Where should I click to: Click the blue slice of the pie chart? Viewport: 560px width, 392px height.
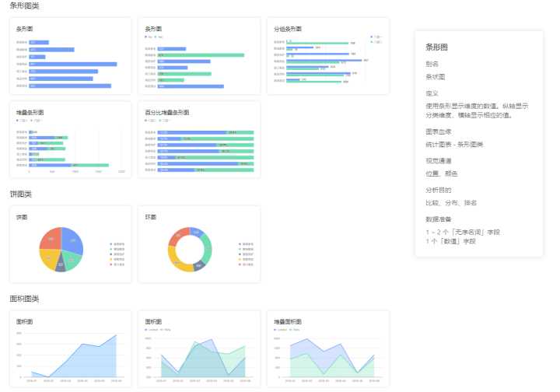72,241
